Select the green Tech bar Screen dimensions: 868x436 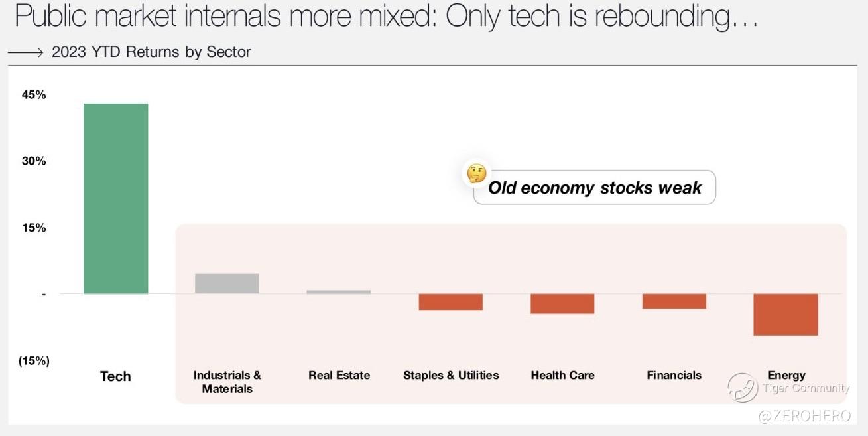click(115, 198)
